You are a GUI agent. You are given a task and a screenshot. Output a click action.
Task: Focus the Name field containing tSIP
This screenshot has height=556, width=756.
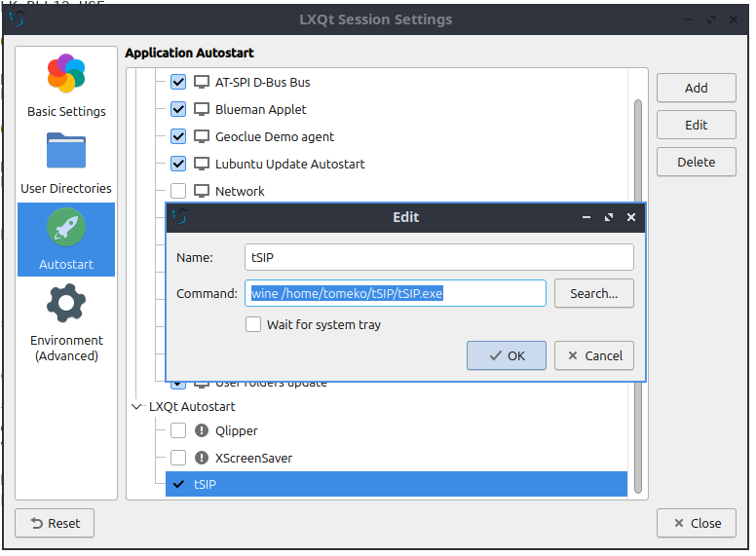(x=439, y=257)
